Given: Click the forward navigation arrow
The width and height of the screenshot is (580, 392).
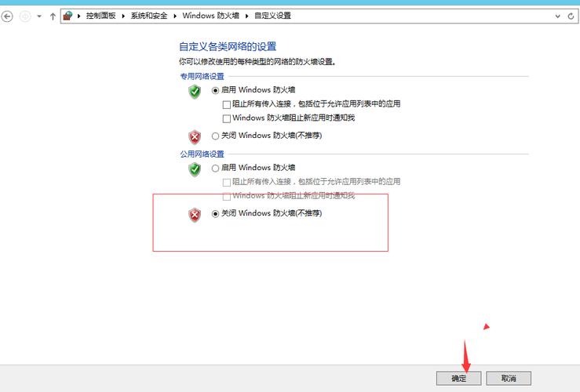Looking at the screenshot, I should [25, 16].
